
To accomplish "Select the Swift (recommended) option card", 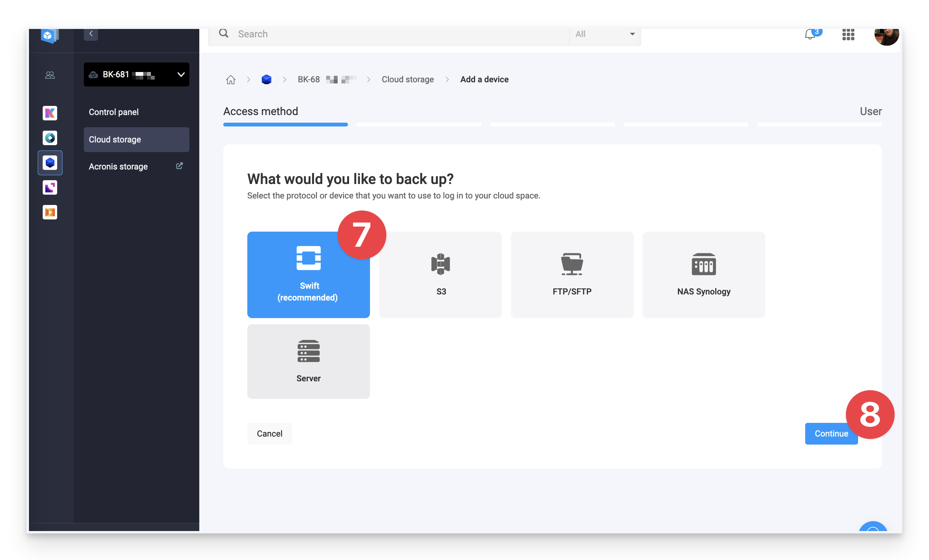I will [308, 275].
